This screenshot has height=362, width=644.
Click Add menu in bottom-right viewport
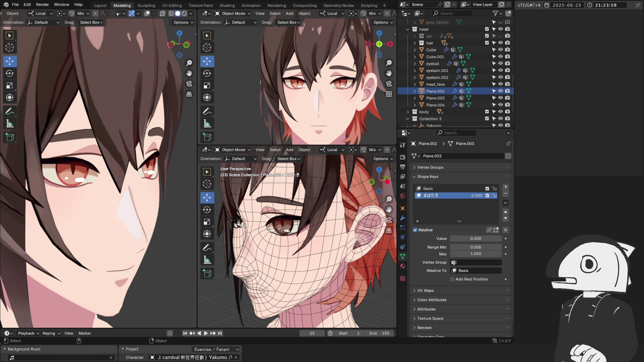(x=289, y=150)
